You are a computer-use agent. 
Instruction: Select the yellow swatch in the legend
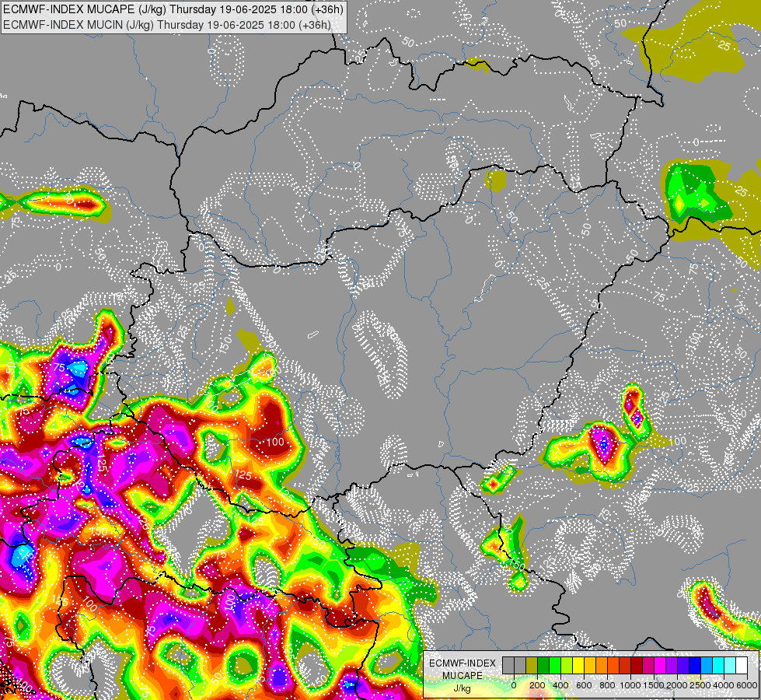coord(578,665)
